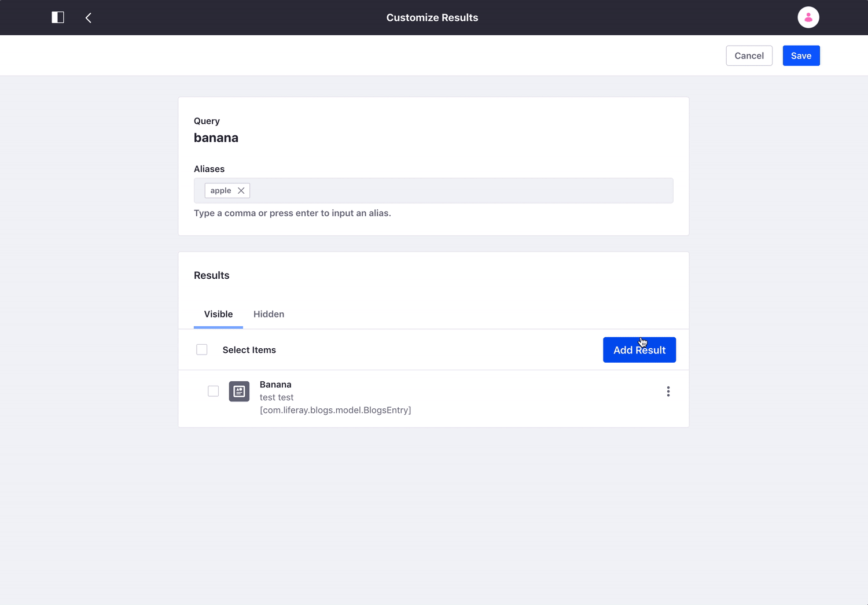Click inside the Aliases input field
868x605 pixels.
(463, 190)
